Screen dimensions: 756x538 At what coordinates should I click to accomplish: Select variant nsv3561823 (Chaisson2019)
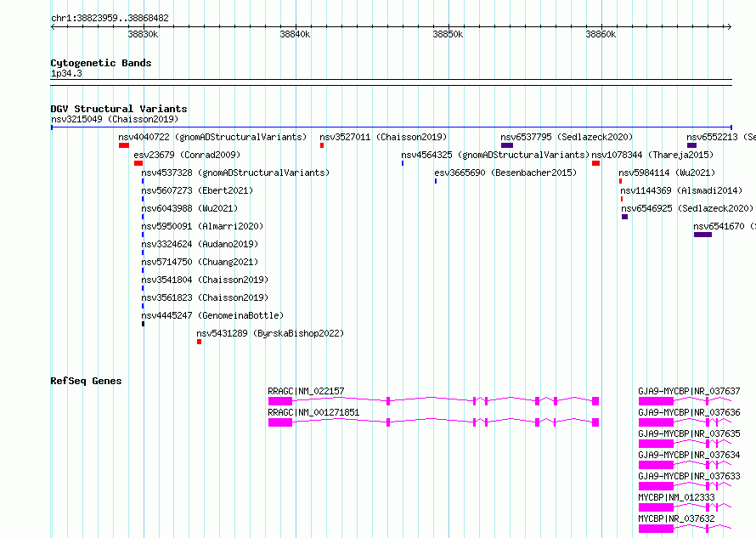coord(205,297)
